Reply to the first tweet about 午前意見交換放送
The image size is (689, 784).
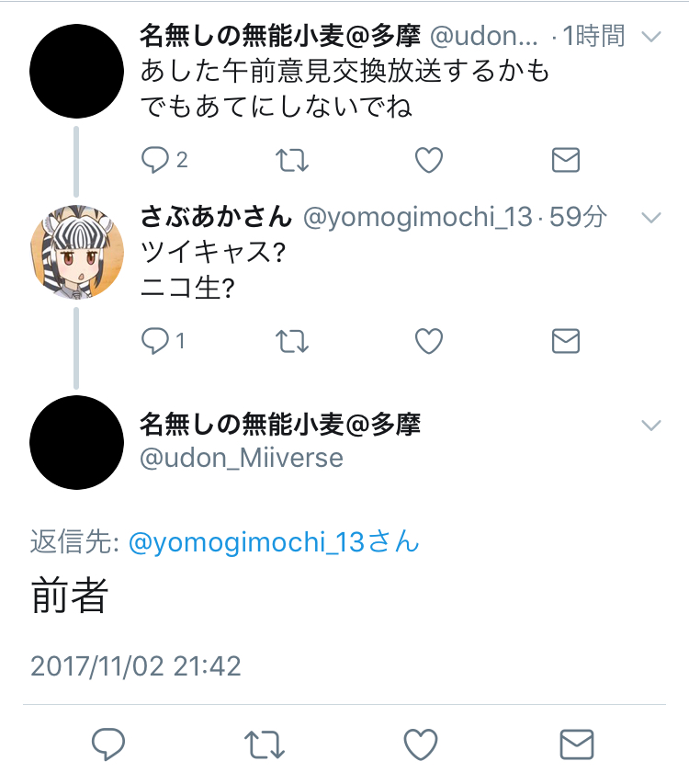click(x=155, y=160)
